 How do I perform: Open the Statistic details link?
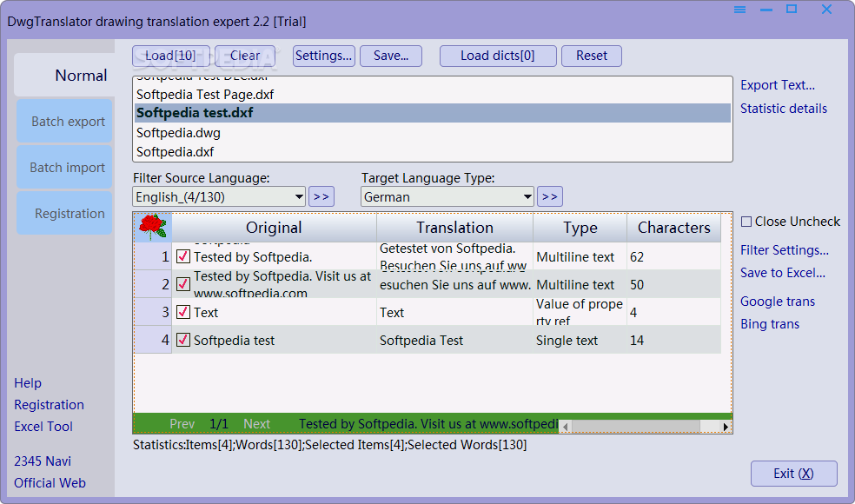click(x=784, y=109)
